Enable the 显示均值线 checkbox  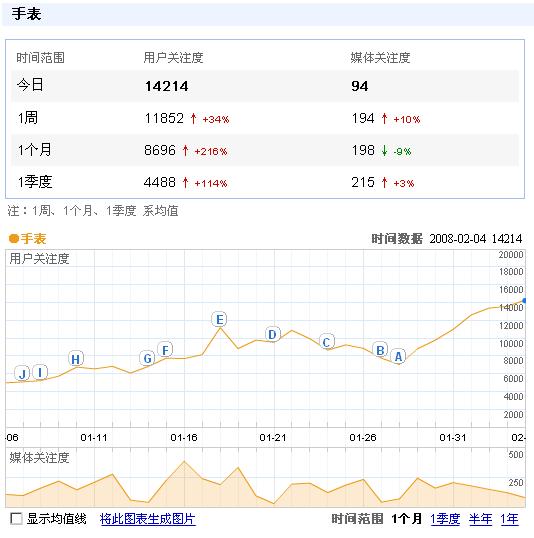[x=16, y=518]
